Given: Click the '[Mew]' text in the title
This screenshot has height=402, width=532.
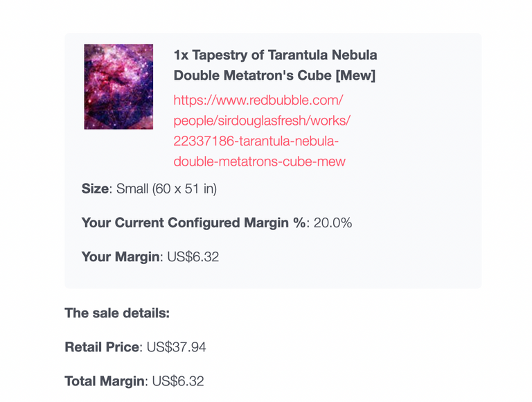Looking at the screenshot, I should pyautogui.click(x=355, y=76).
